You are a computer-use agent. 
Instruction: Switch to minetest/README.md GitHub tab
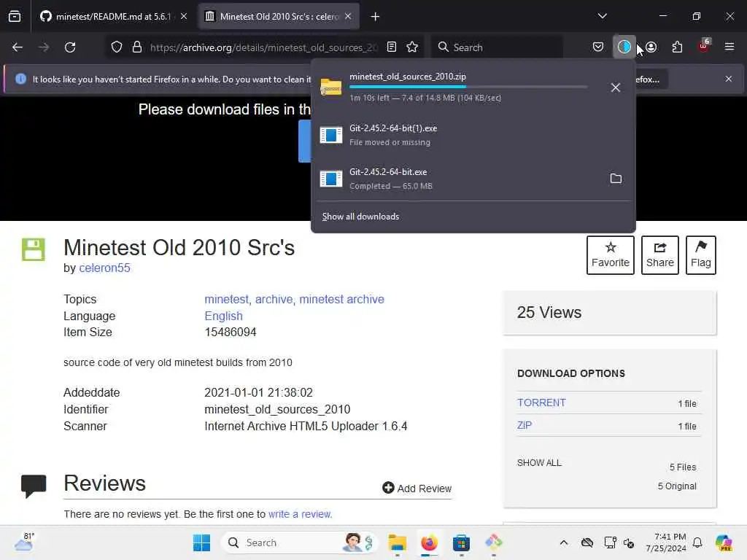click(x=113, y=17)
